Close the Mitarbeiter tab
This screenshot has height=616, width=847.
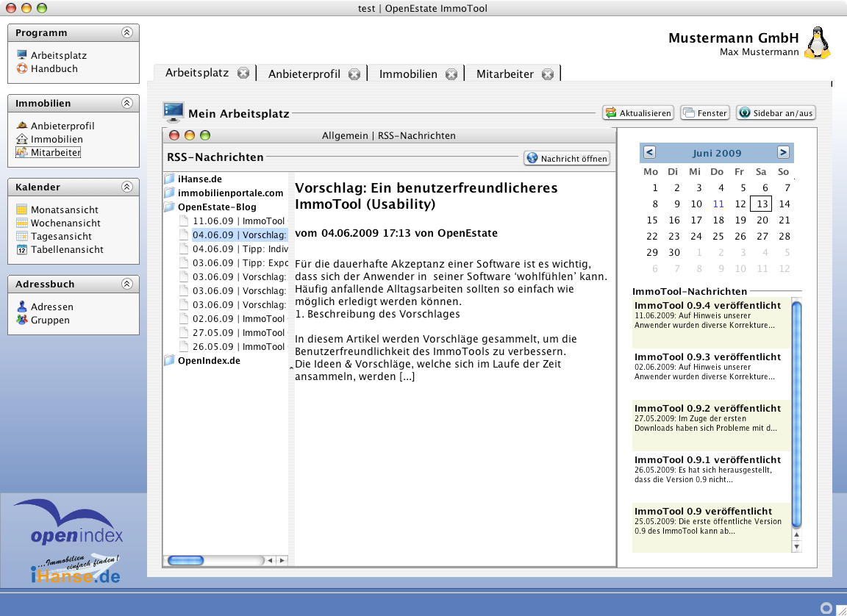point(548,74)
